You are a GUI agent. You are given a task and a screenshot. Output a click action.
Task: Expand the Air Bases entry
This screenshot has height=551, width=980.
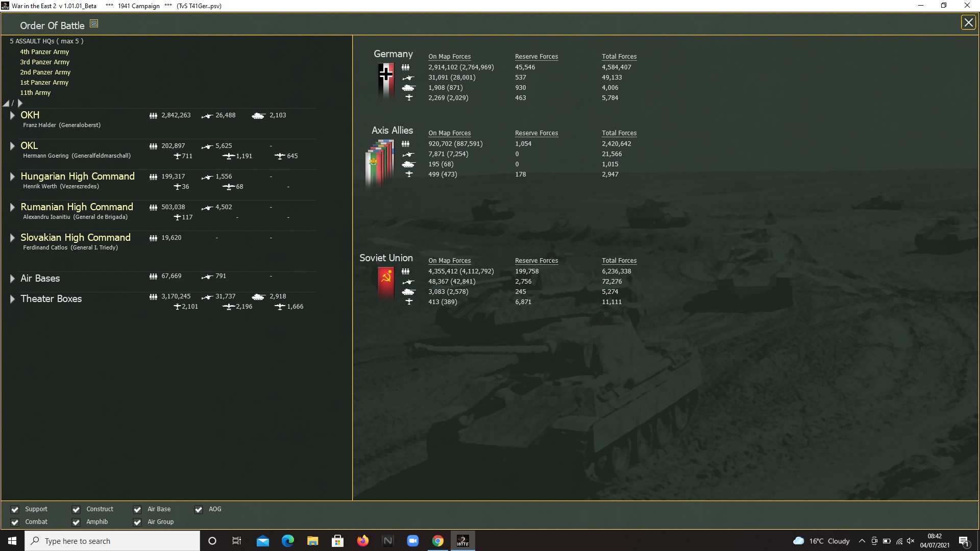click(12, 279)
